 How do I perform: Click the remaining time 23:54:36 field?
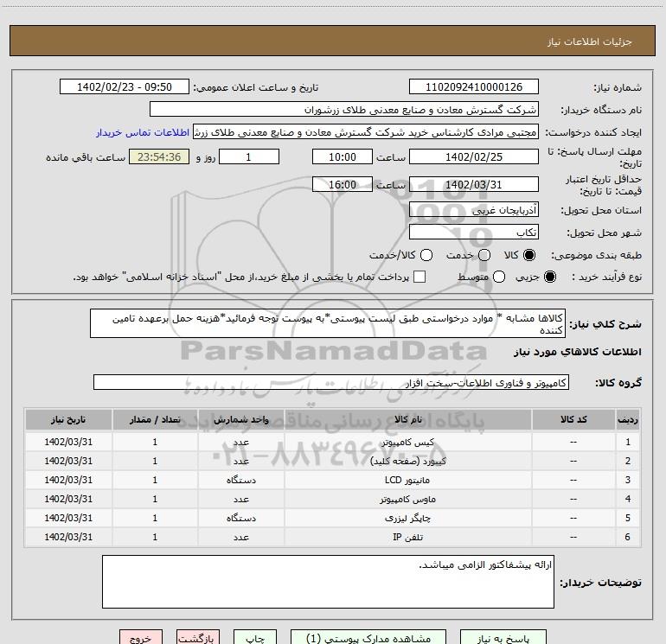(x=159, y=156)
